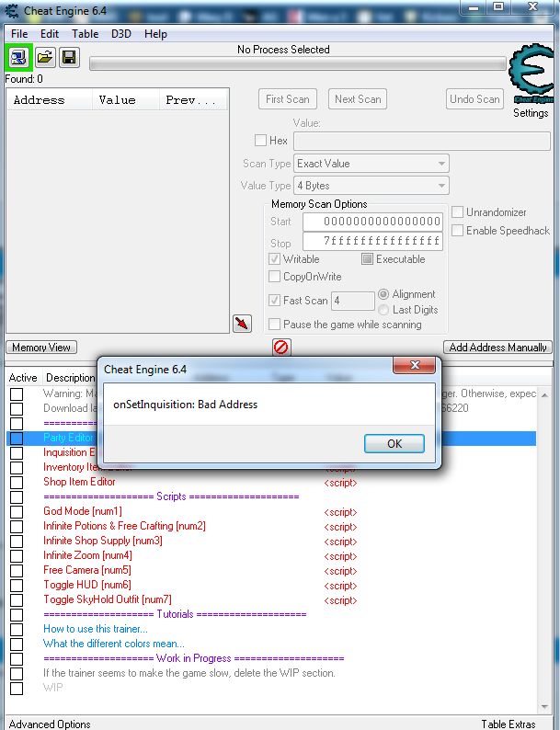Click OK in the Bad Address dialog
The width and height of the screenshot is (560, 730).
[394, 443]
